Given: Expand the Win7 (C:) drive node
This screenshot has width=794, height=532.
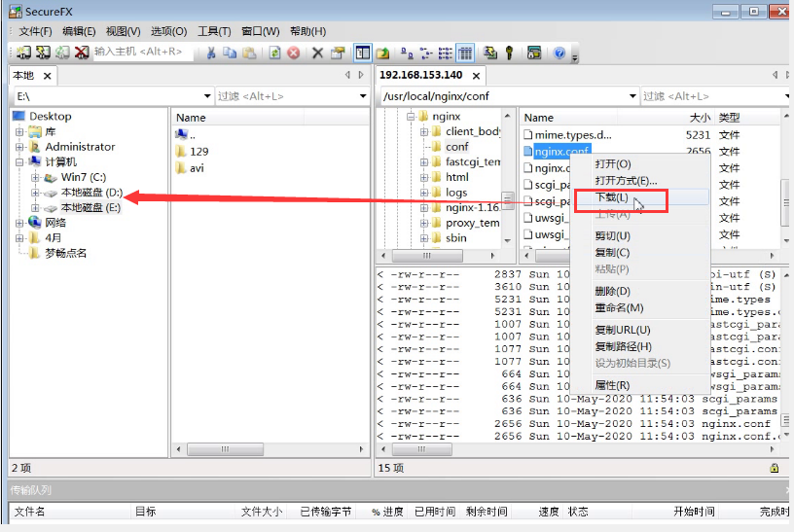Looking at the screenshot, I should pos(35,178).
